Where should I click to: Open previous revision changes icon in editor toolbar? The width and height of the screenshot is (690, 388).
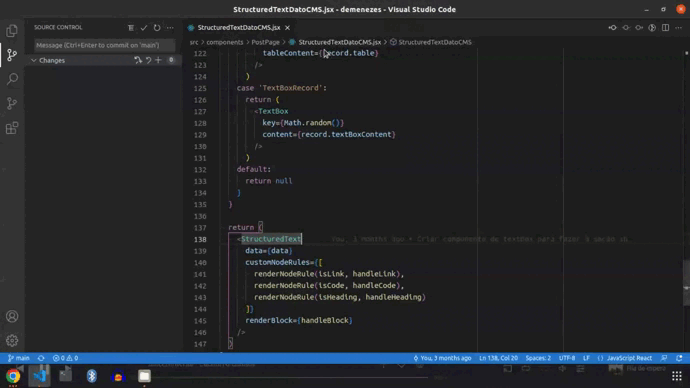(x=613, y=28)
